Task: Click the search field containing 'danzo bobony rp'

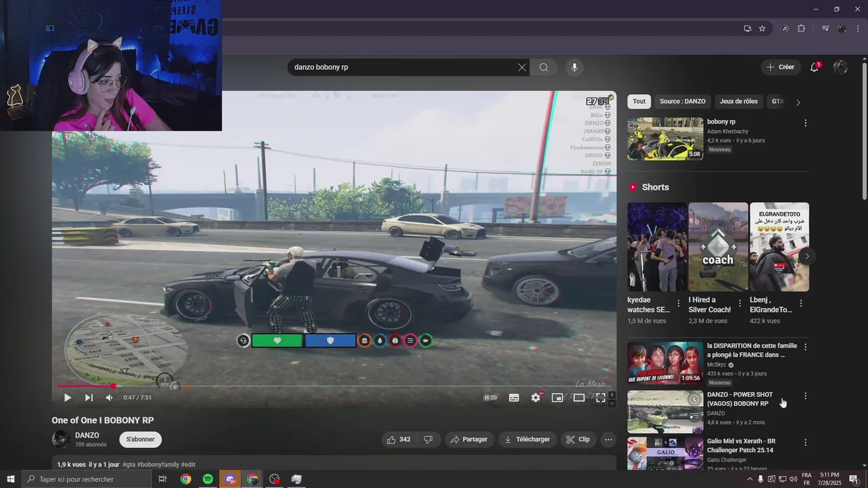Action: pyautogui.click(x=403, y=67)
